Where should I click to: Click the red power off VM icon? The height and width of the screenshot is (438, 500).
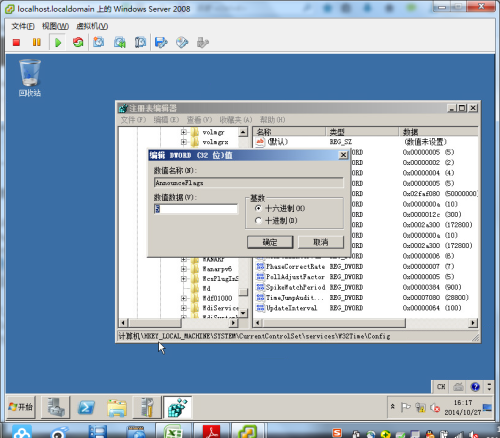(x=16, y=42)
